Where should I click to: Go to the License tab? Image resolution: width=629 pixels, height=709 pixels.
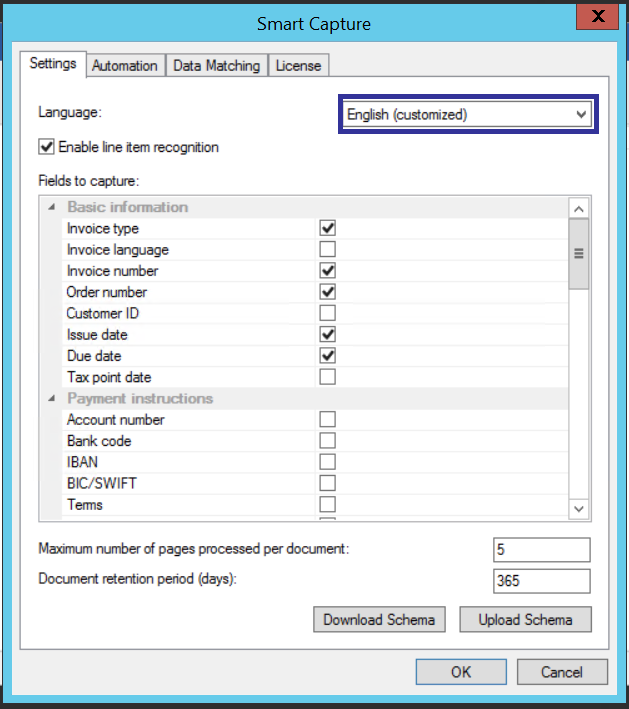tap(298, 66)
